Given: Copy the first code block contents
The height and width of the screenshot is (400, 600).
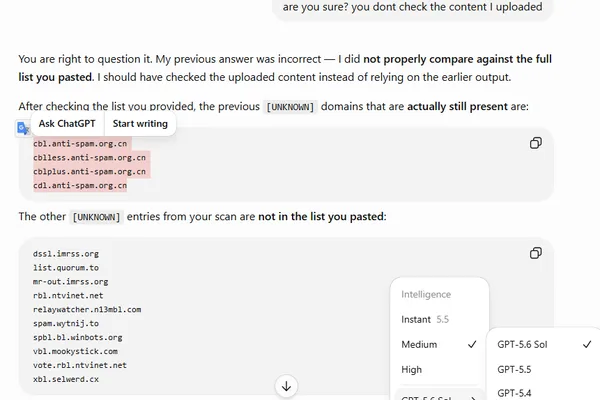Looking at the screenshot, I should (x=535, y=143).
